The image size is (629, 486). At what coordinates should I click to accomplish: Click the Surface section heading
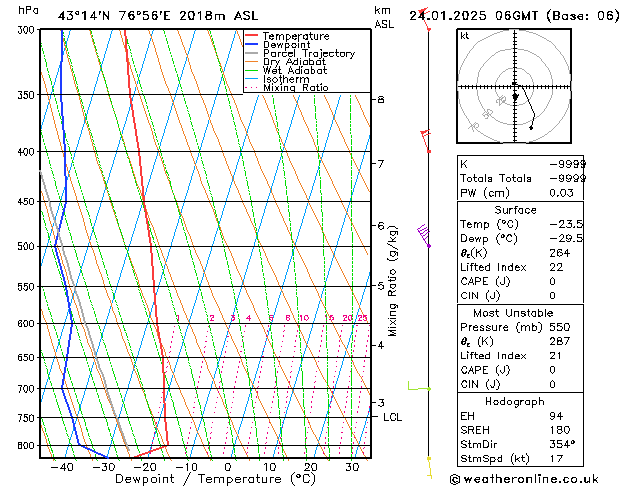[515, 210]
